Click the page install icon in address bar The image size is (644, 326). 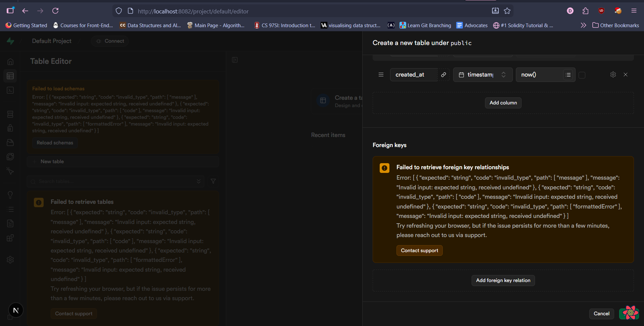[x=495, y=11]
